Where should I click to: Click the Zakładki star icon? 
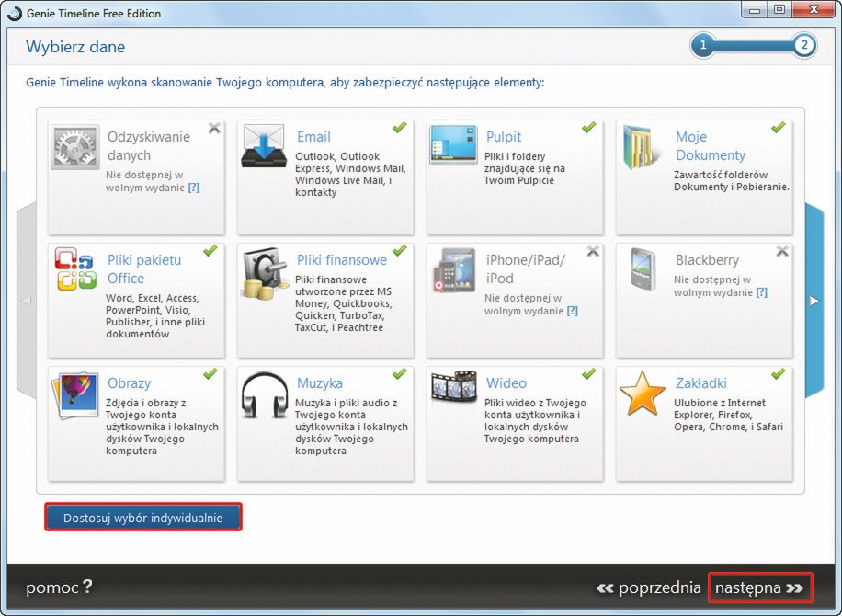643,394
